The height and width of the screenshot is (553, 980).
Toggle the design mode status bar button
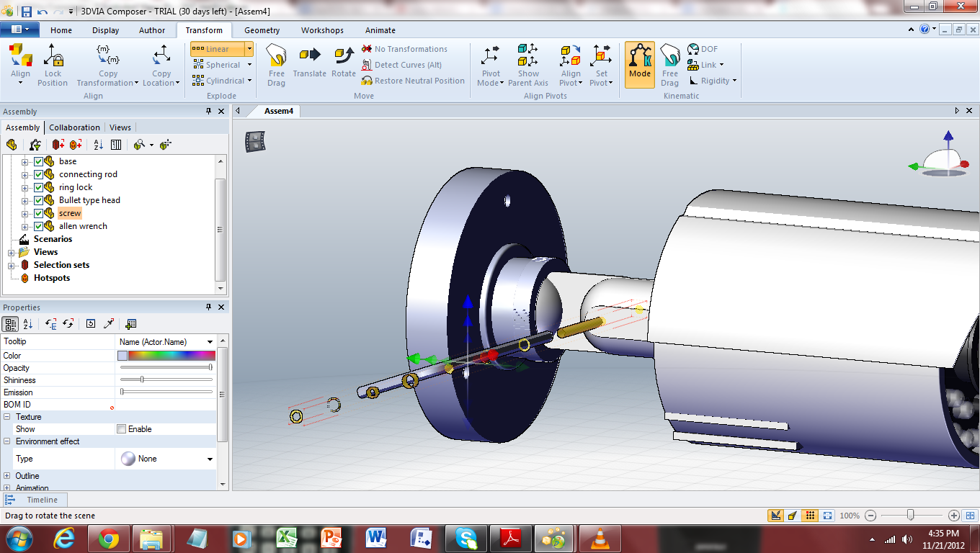(775, 516)
